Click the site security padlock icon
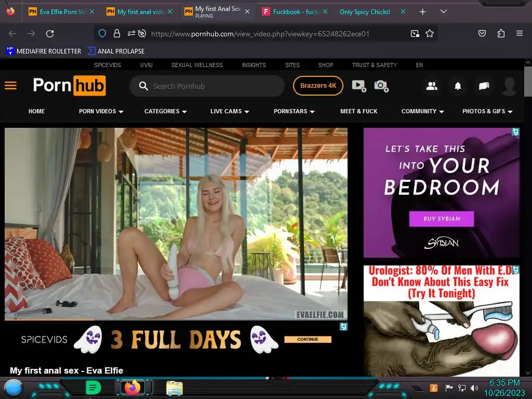Screen dimensions: 532x399 pyautogui.click(x=117, y=34)
